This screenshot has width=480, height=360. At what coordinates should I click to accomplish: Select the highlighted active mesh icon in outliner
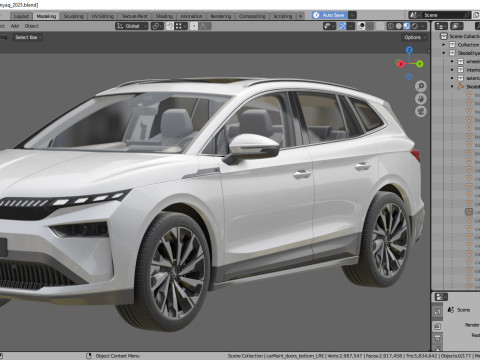click(x=469, y=212)
